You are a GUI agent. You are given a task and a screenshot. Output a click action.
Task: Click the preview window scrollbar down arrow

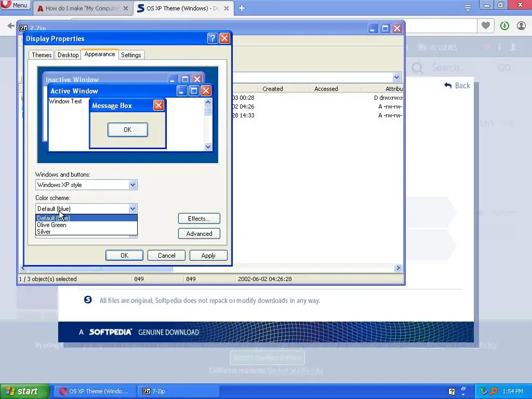point(208,147)
